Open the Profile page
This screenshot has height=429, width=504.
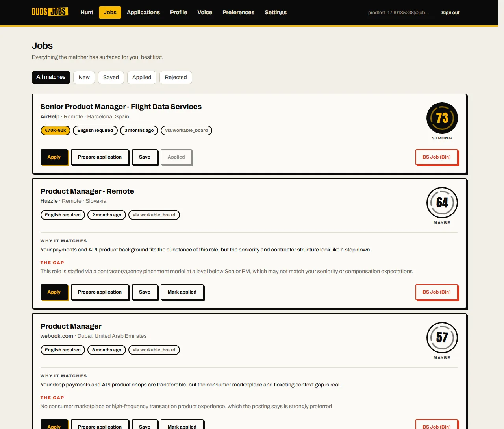tap(178, 13)
